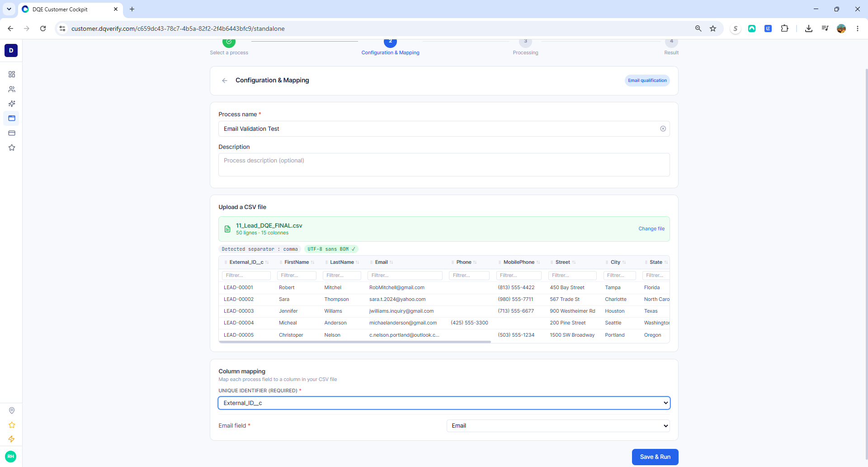Open the sparkle AI icon in sidebar
This screenshot has width=868, height=467.
pyautogui.click(x=12, y=104)
